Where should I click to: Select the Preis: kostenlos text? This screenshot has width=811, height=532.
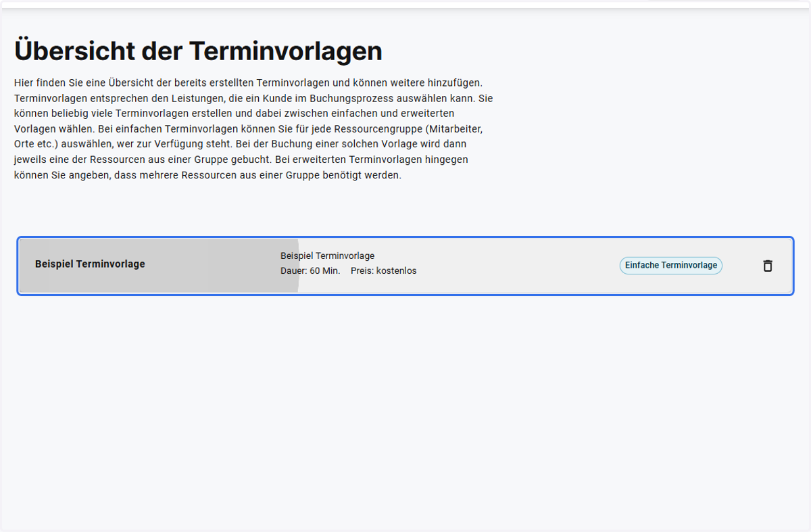[383, 271]
